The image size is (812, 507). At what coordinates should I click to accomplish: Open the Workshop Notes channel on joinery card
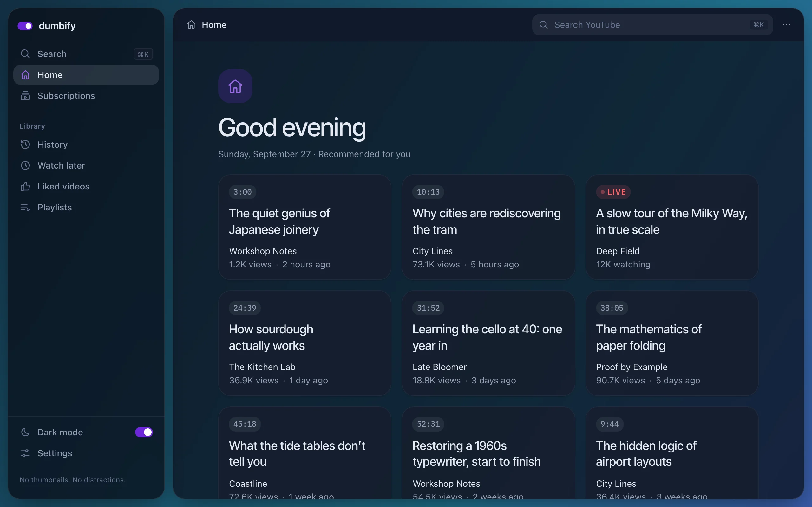pos(263,251)
